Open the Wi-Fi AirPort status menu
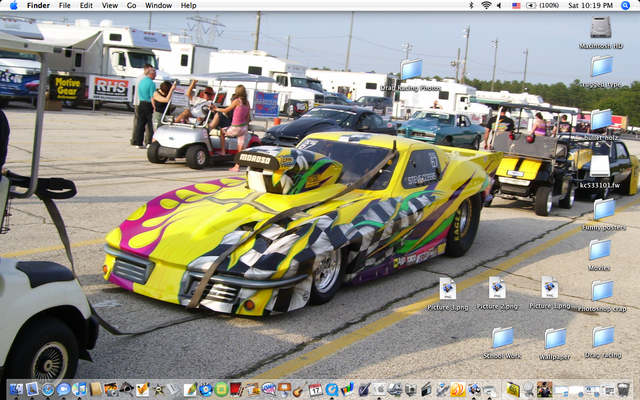 tap(486, 5)
